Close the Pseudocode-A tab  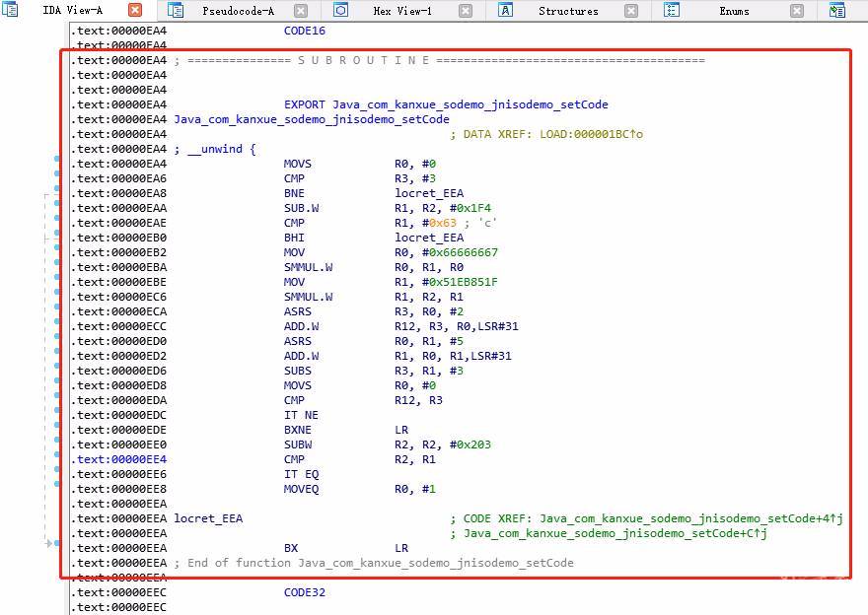(x=301, y=11)
